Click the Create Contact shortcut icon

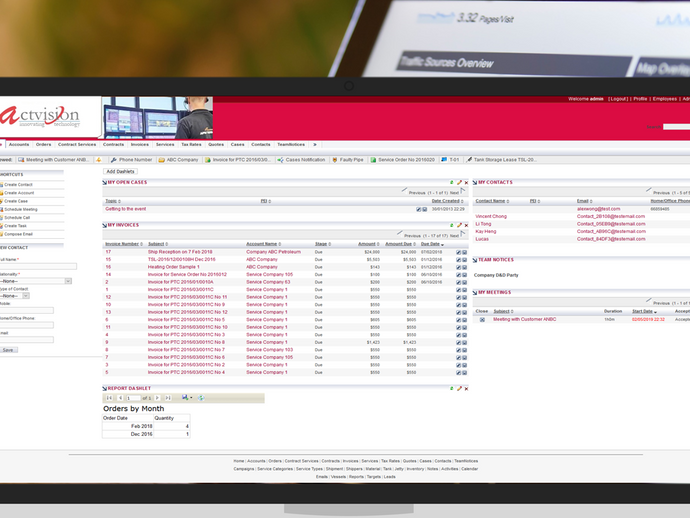pyautogui.click(x=1, y=185)
